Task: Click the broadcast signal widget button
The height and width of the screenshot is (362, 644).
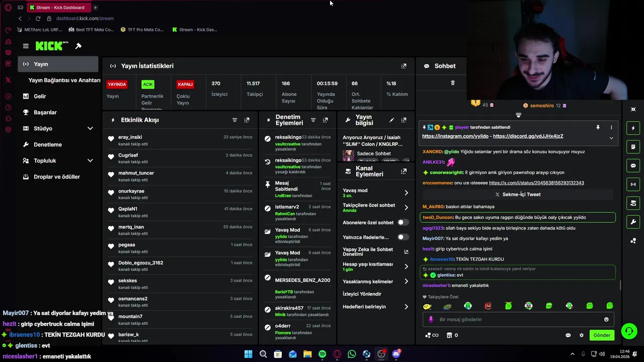Action: coord(633,185)
